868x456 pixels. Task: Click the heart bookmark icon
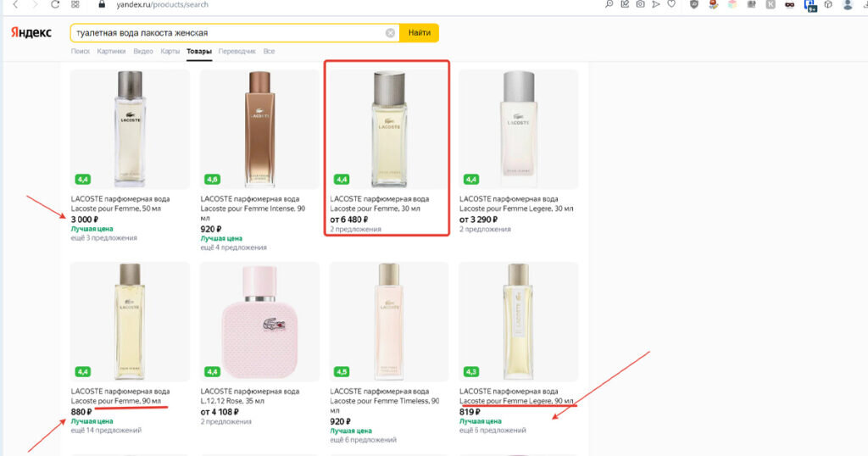pos(671,5)
